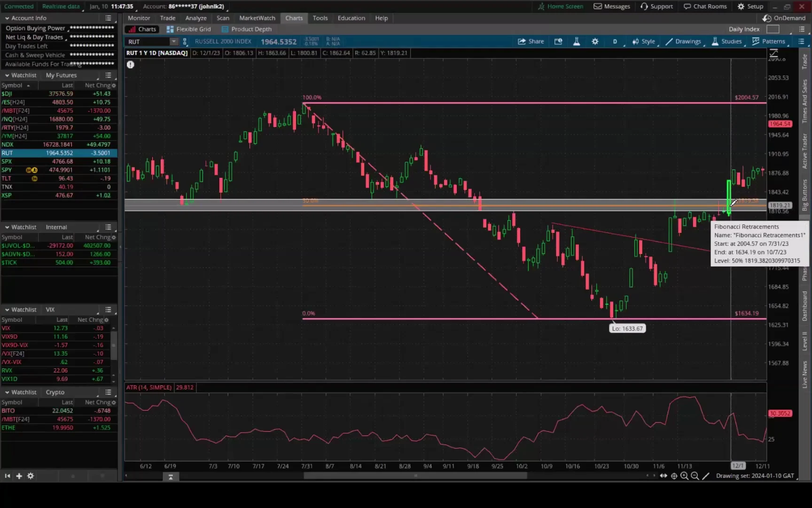Open the Live News side panel
The height and width of the screenshot is (508, 812).
pos(804,375)
